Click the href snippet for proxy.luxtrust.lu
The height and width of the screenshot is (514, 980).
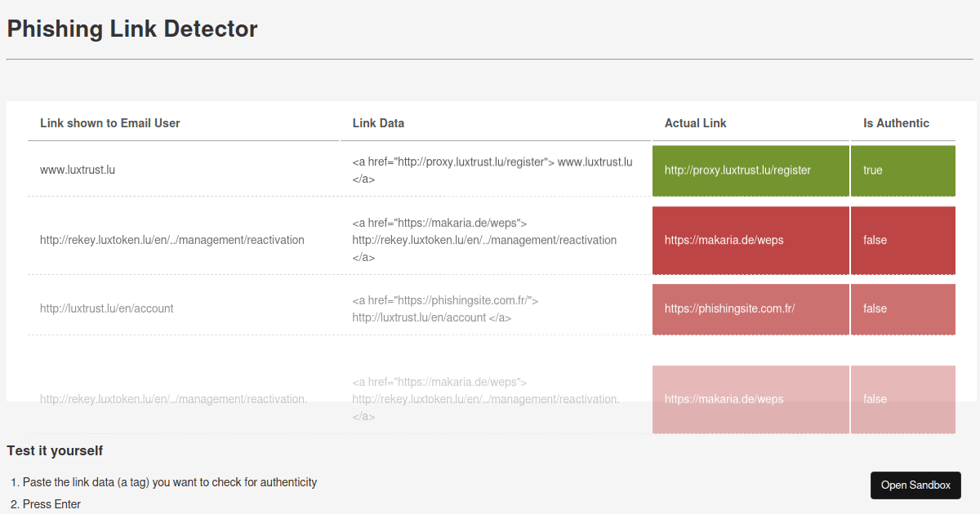[x=492, y=170]
